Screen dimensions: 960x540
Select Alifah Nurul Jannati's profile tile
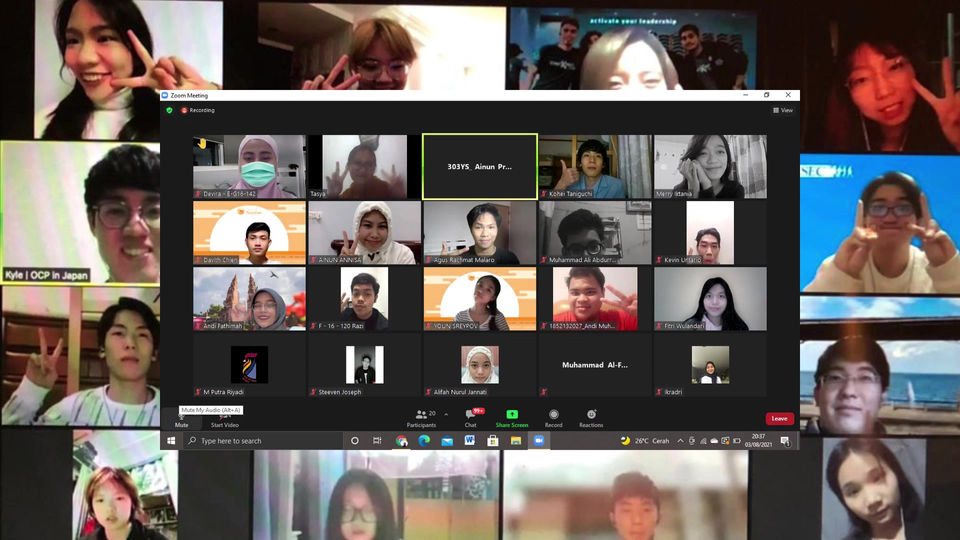tap(480, 365)
